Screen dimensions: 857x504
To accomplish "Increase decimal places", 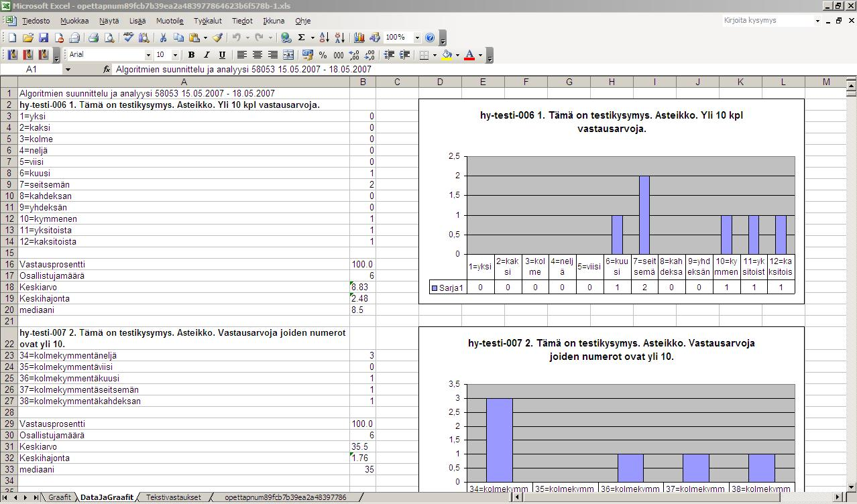I will coord(354,55).
